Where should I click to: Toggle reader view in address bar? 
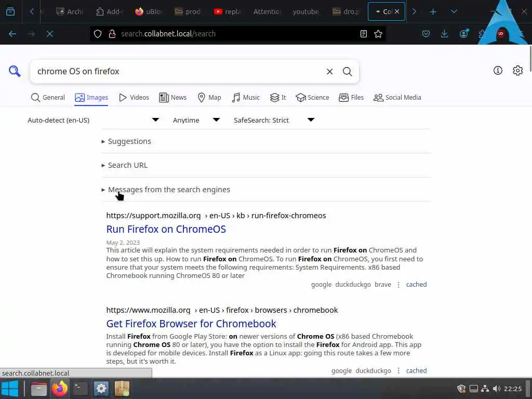(363, 34)
